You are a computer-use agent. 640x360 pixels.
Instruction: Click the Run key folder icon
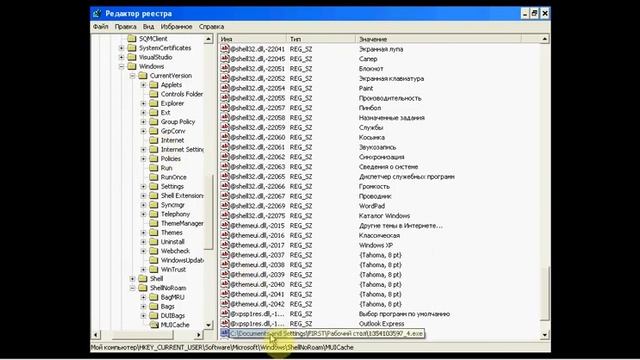coord(153,168)
